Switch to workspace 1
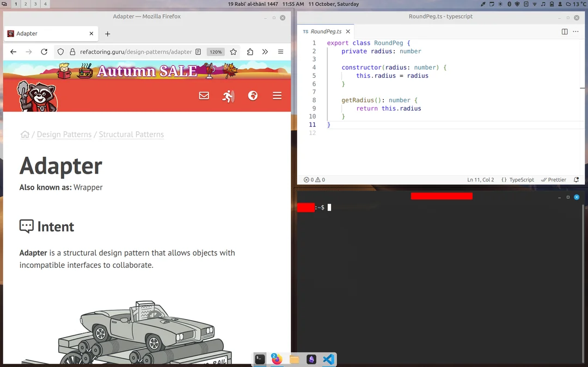The image size is (588, 367). (x=16, y=4)
